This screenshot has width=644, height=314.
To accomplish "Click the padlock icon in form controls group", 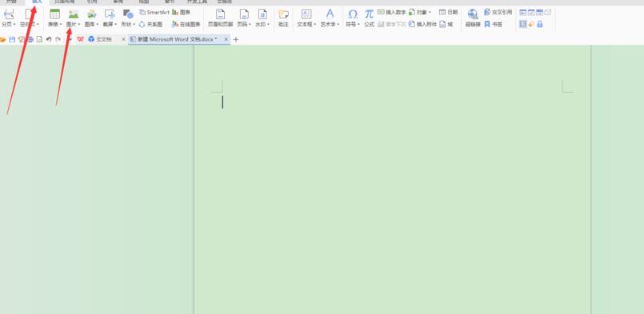I will 540,24.
